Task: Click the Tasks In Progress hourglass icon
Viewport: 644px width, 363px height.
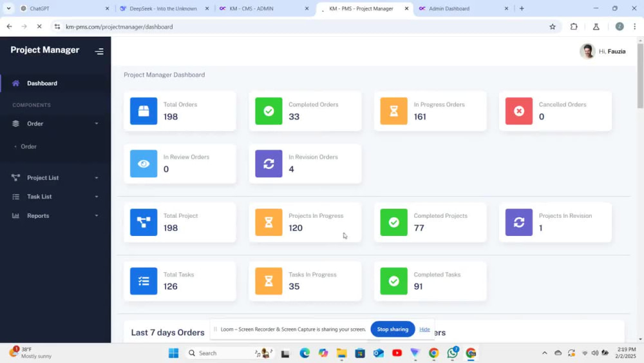Action: tap(269, 281)
